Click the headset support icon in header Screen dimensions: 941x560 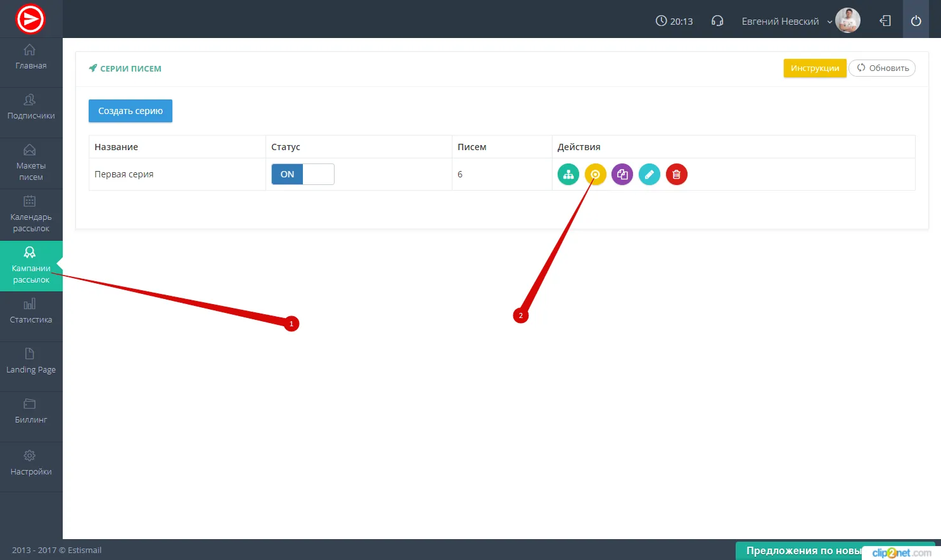tap(717, 21)
